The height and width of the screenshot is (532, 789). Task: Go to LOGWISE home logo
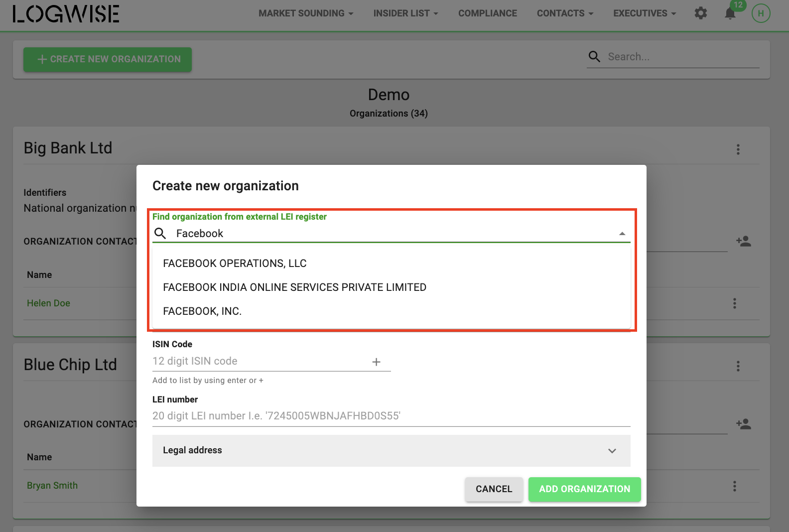click(x=66, y=13)
